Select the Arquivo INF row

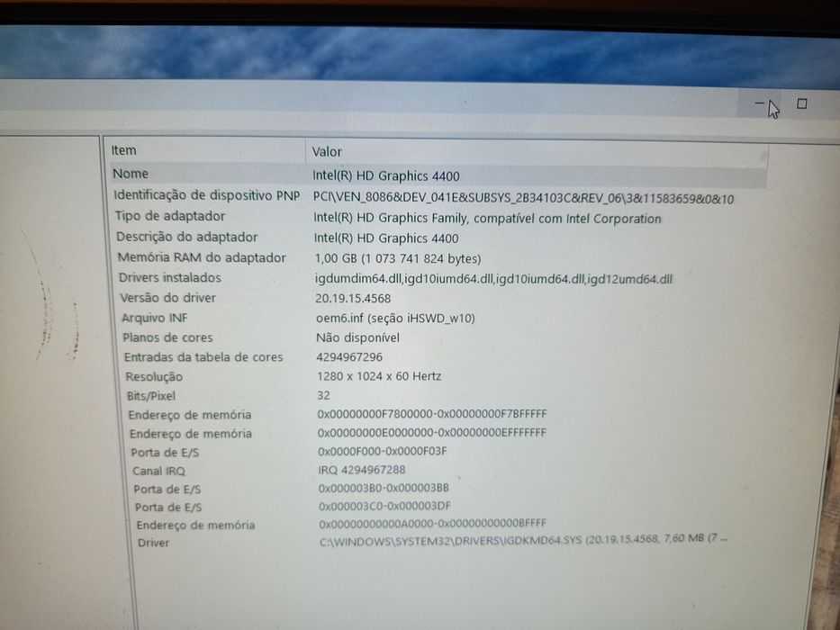point(298,318)
